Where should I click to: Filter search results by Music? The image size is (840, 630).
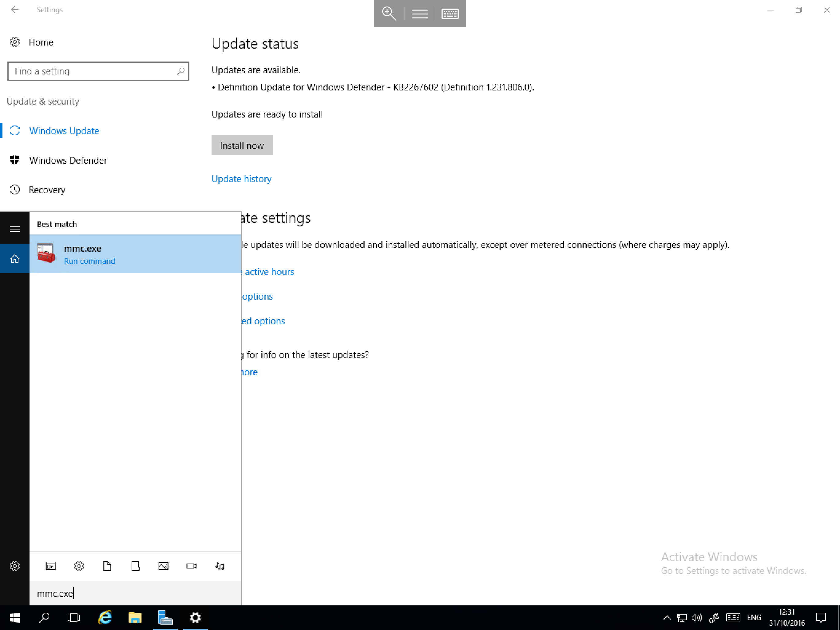(x=220, y=566)
